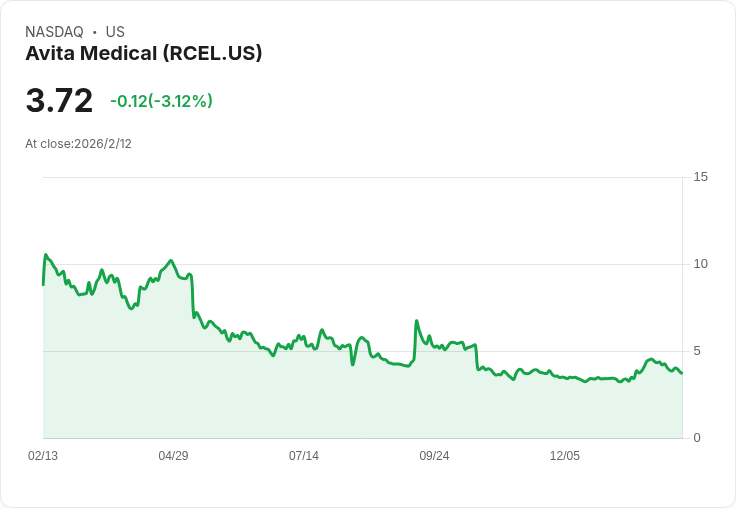The image size is (736, 508).
Task: Click the -0.12(-3.12%) price change
Action: 161,101
